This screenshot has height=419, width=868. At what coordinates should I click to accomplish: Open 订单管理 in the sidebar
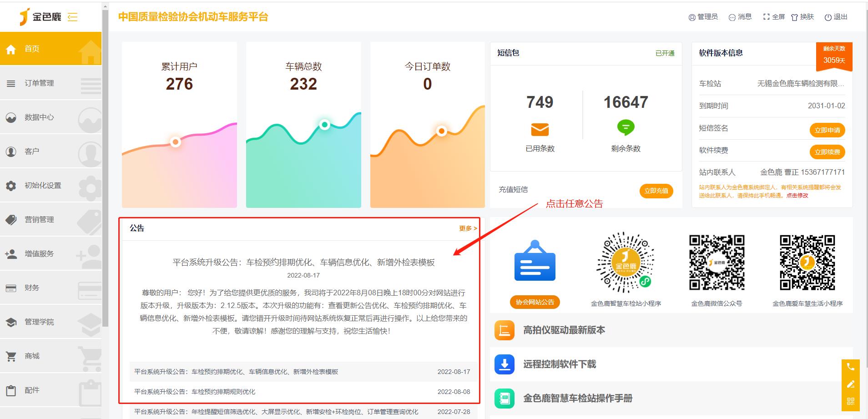pyautogui.click(x=39, y=83)
